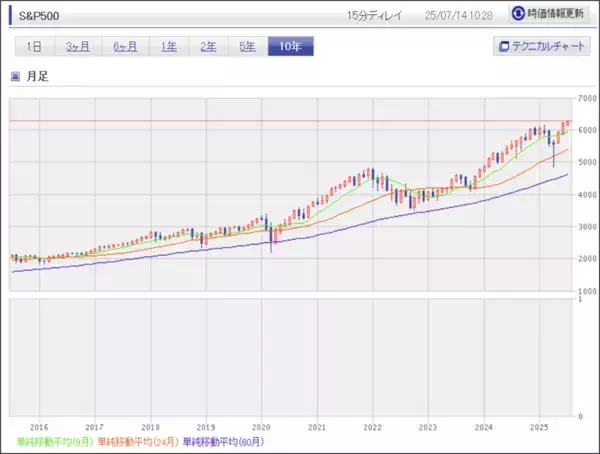Switch to the 1日 chart tab
Image resolution: width=600 pixels, height=454 pixels.
click(x=33, y=47)
